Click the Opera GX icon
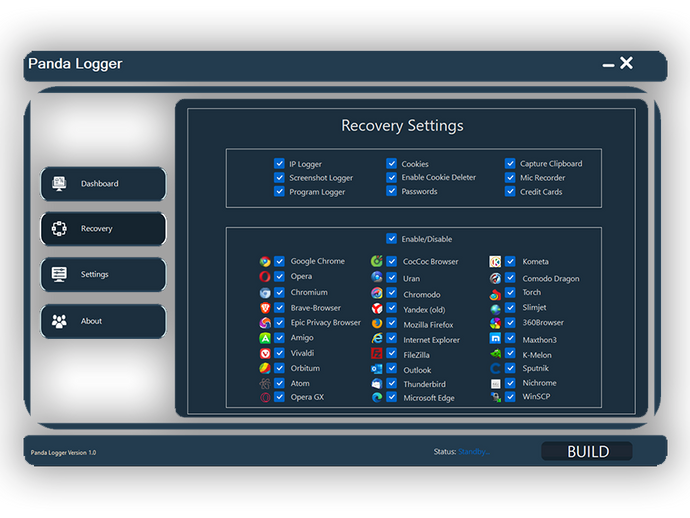Viewport: 690px width, 518px height. point(265,397)
